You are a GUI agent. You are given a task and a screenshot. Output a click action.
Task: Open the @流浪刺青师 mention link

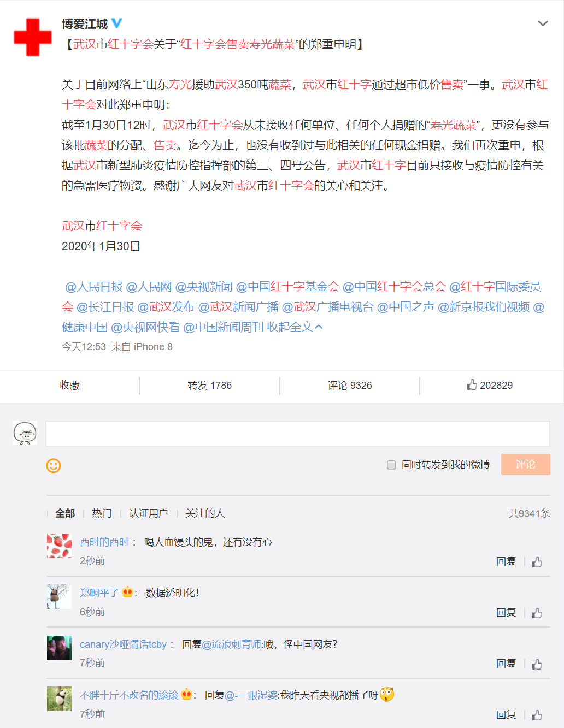[x=232, y=644]
